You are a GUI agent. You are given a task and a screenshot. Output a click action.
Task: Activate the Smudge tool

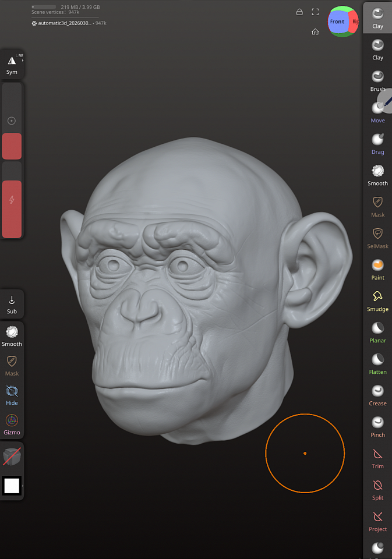377,300
